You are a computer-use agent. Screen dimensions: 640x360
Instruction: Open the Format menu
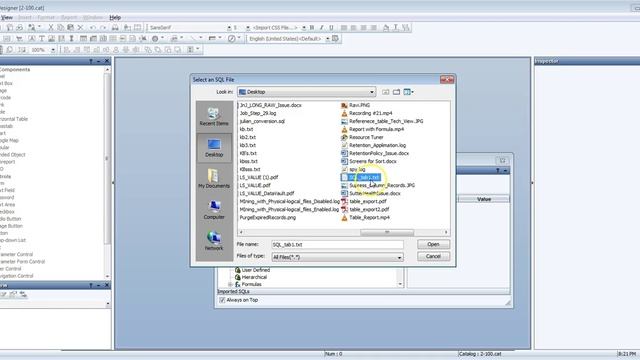[46, 18]
